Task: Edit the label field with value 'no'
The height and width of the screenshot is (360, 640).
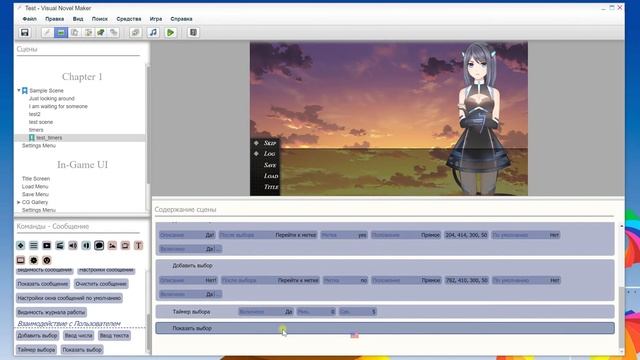Action: click(345, 280)
